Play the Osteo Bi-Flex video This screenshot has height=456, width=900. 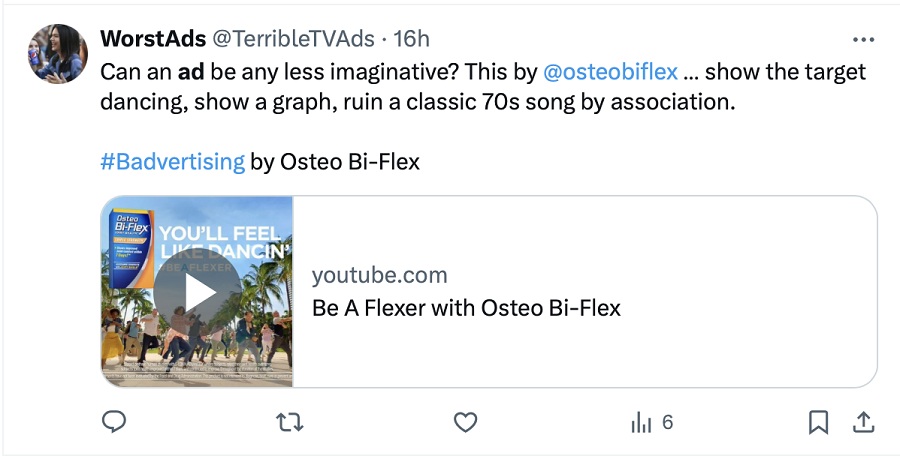(197, 293)
